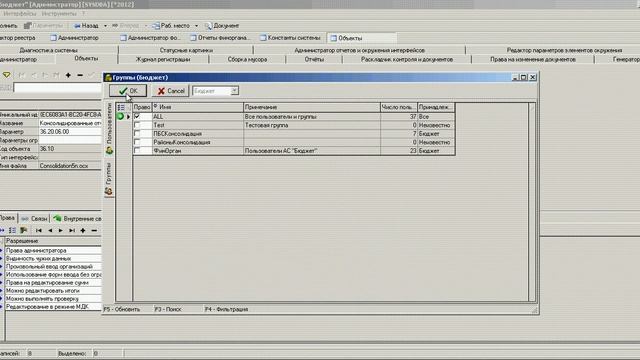
Task: Go to previous record in permissions navigator
Action: click(50, 231)
